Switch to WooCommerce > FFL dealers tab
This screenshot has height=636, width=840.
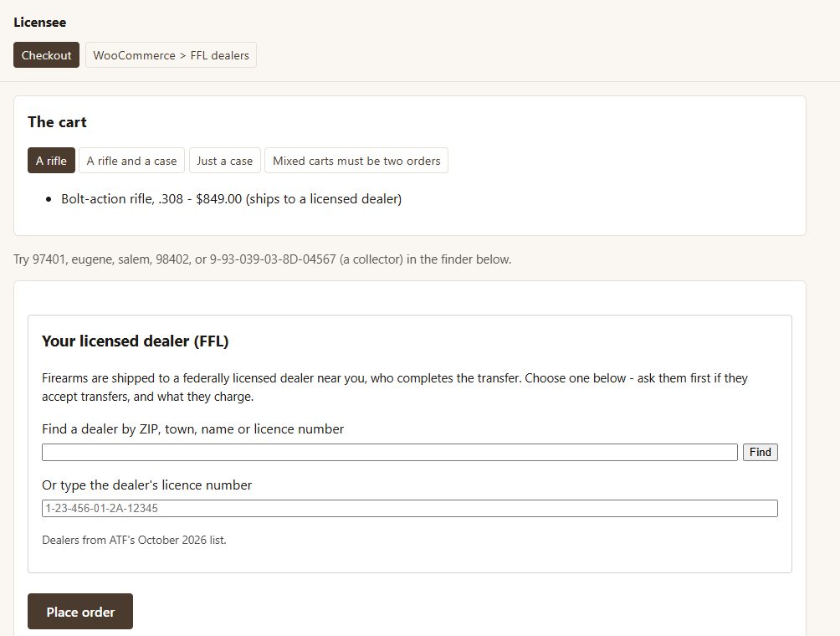click(x=171, y=55)
